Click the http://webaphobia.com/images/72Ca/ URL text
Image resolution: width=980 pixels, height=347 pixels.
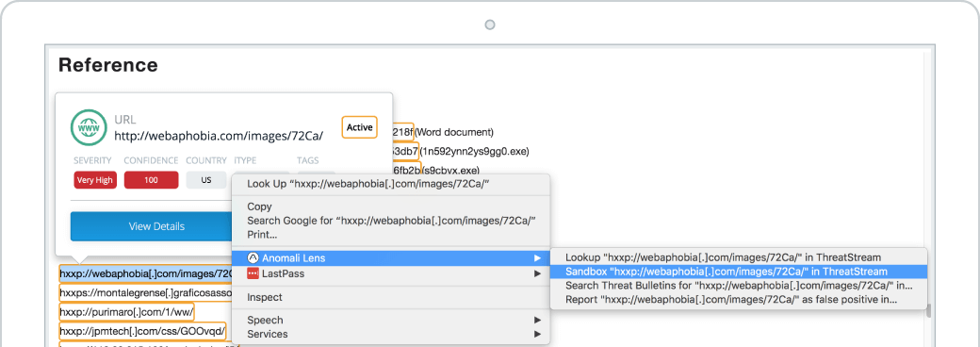pos(219,135)
